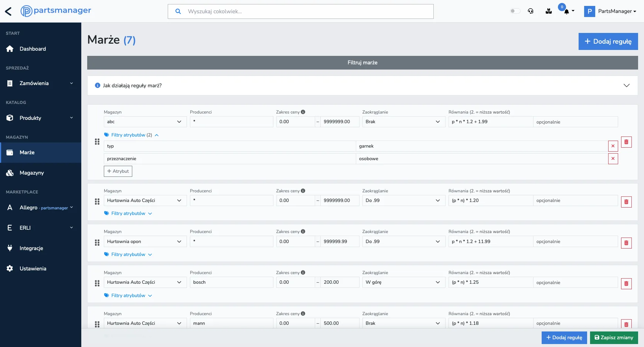Click info icon next to first Zakres ceny

[303, 112]
